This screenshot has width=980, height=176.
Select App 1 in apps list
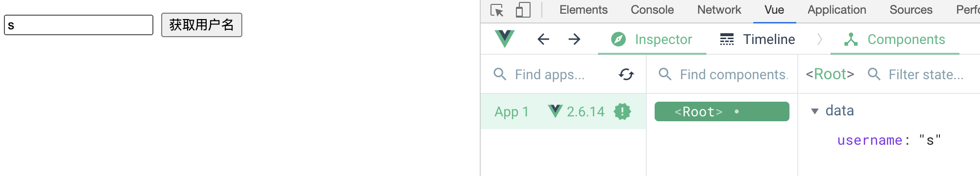pos(563,111)
